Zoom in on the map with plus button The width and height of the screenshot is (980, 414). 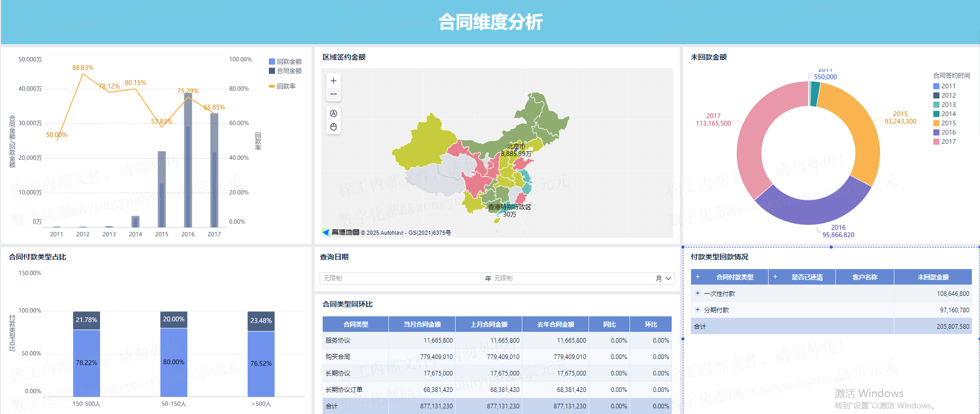click(x=334, y=81)
